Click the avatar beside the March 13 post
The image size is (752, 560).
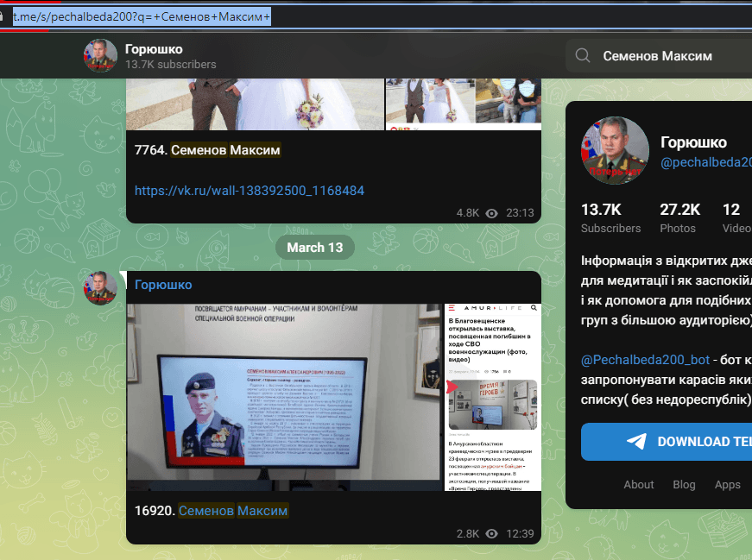[x=100, y=287]
